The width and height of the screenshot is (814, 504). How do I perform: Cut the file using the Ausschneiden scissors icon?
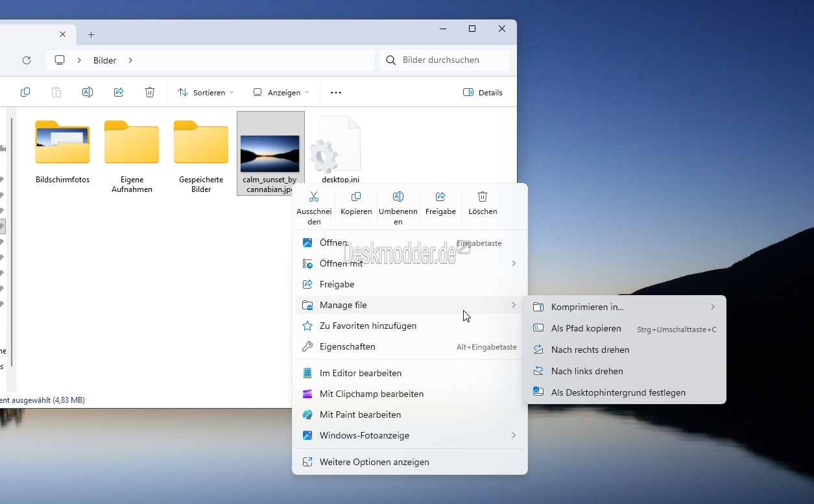coord(314,196)
